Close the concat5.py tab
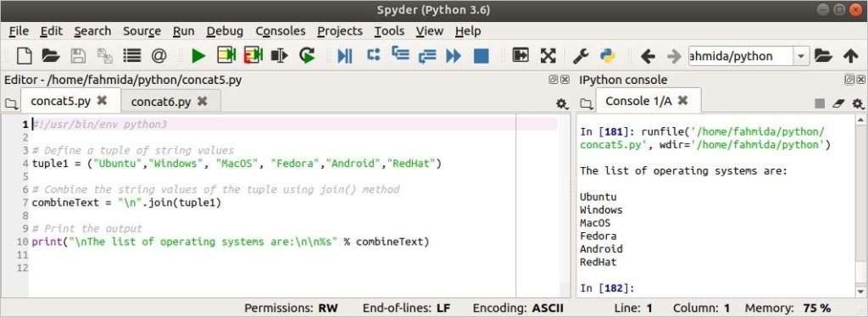The image size is (868, 317). [102, 101]
